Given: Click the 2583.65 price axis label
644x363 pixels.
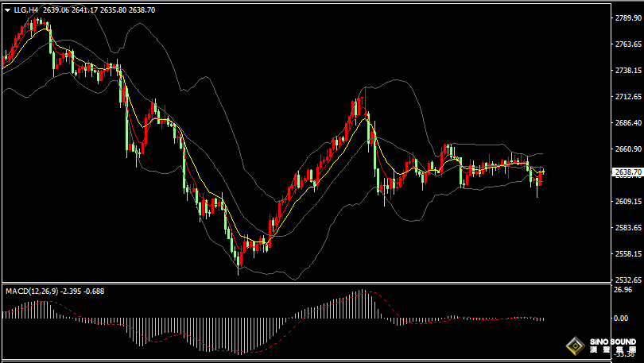Looking at the screenshot, I should (628, 227).
